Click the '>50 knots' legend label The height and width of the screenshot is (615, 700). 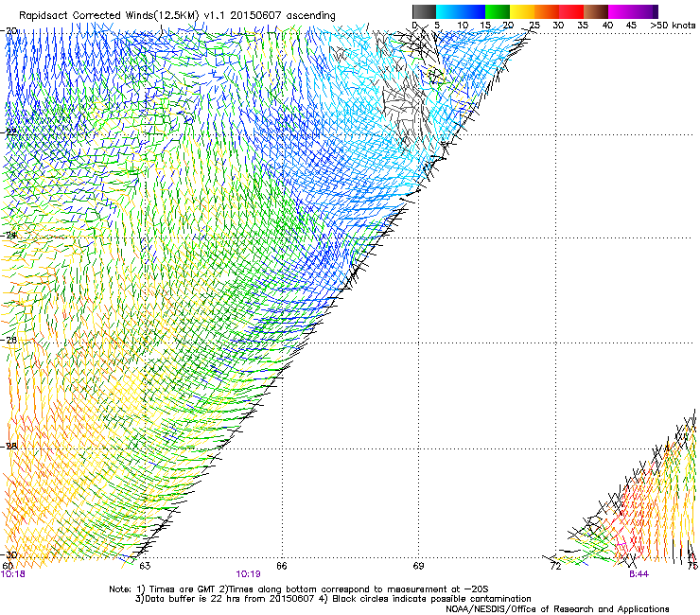(673, 26)
